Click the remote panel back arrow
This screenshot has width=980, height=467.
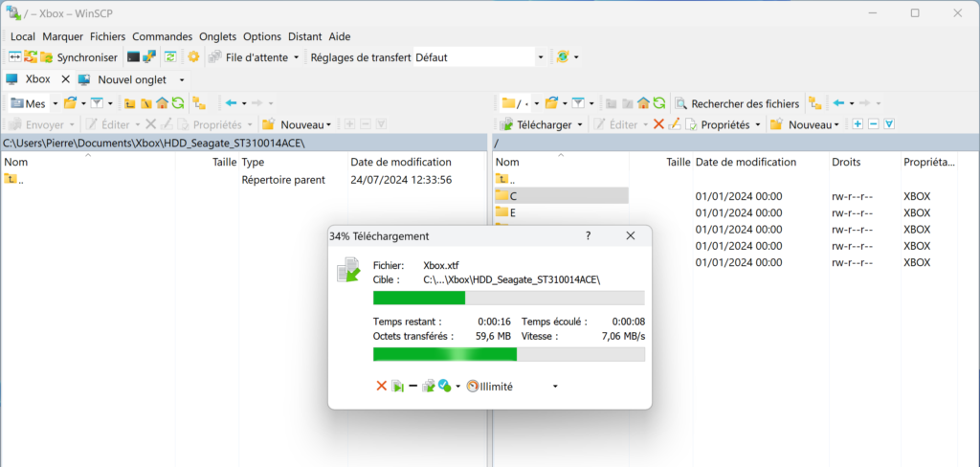pyautogui.click(x=838, y=103)
